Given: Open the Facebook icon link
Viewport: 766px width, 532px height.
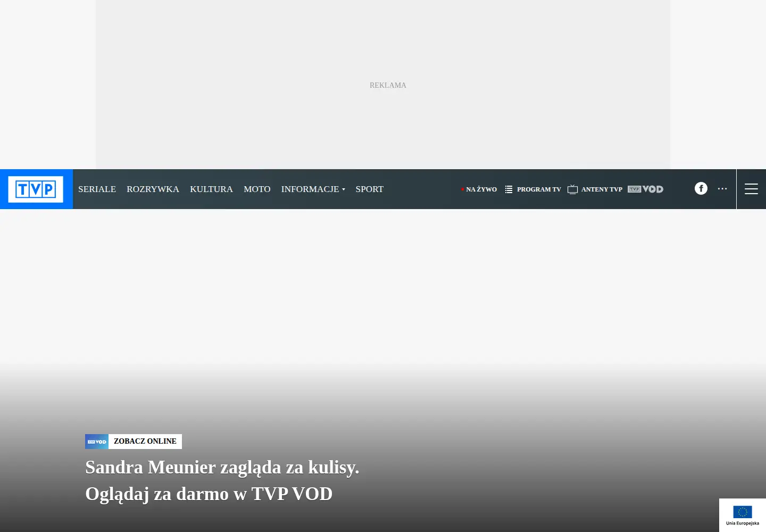Looking at the screenshot, I should point(701,188).
